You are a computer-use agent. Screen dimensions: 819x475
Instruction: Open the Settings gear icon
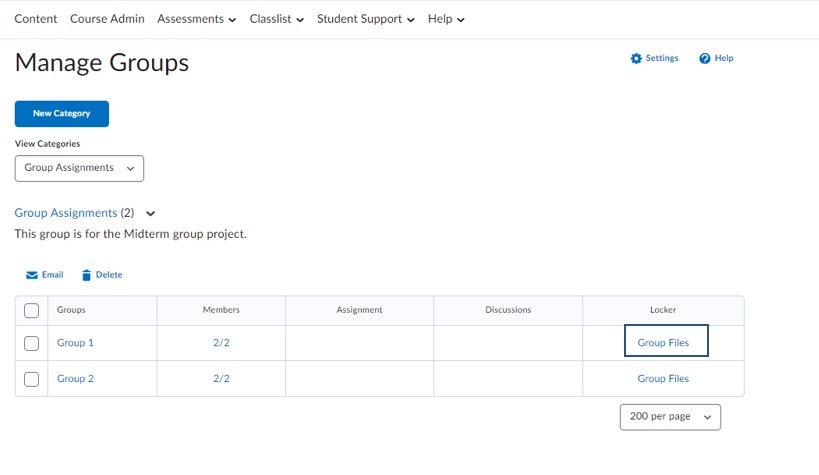coord(636,59)
